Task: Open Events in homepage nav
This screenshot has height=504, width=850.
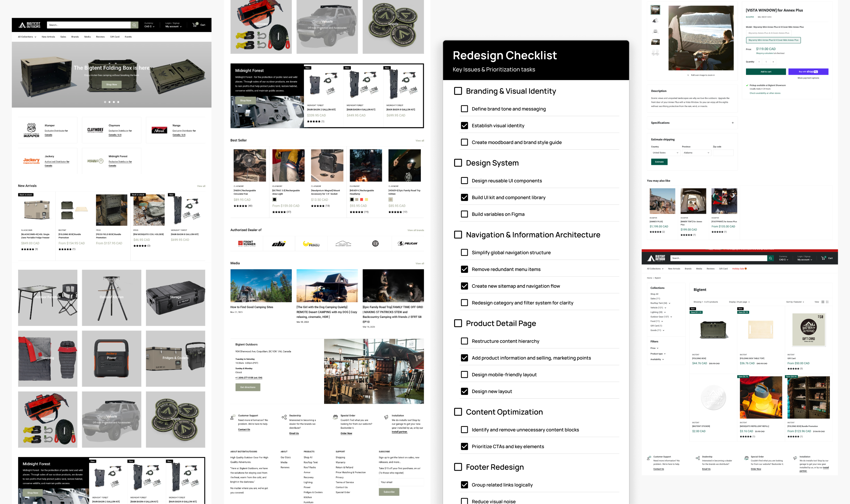Action: 128,37
